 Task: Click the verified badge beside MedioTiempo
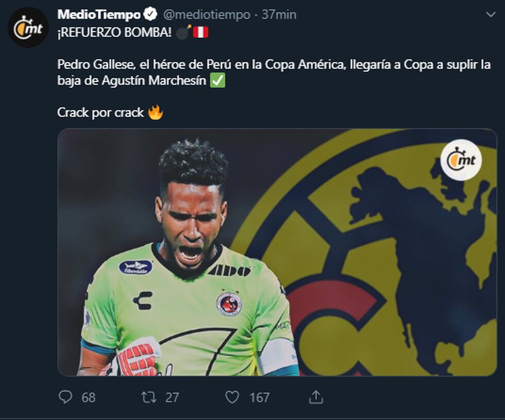click(151, 15)
